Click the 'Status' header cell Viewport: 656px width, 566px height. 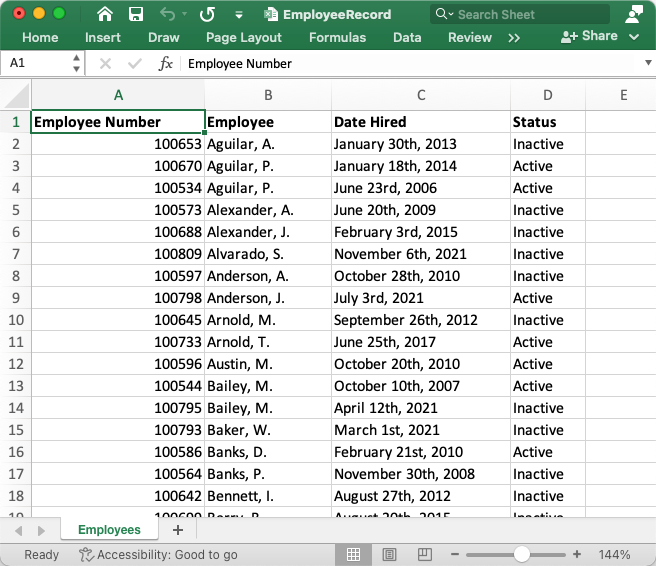[x=548, y=122]
